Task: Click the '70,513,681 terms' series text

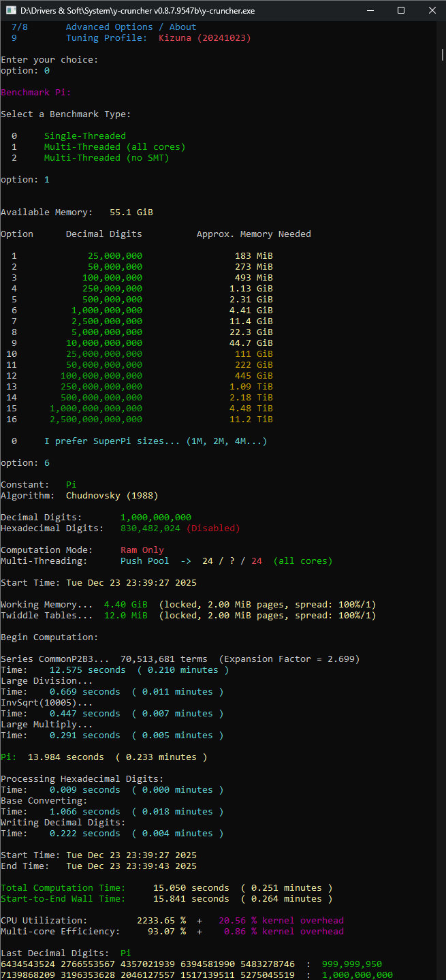Action: (x=163, y=659)
